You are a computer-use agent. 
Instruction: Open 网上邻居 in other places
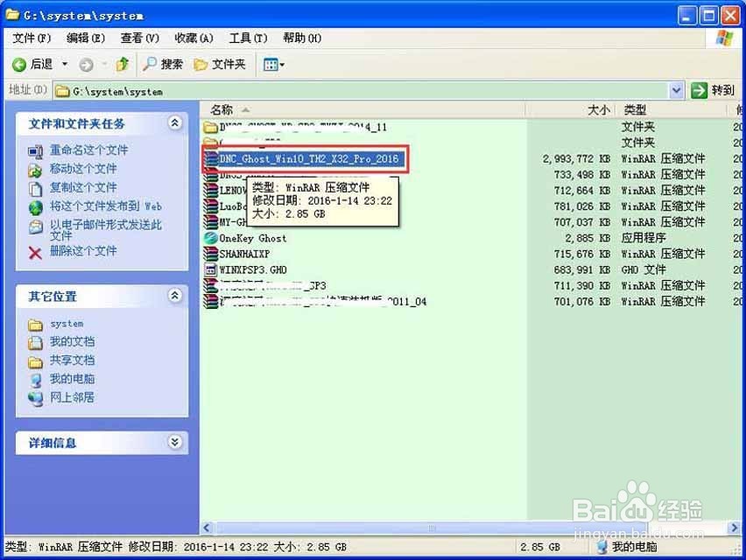tap(73, 397)
